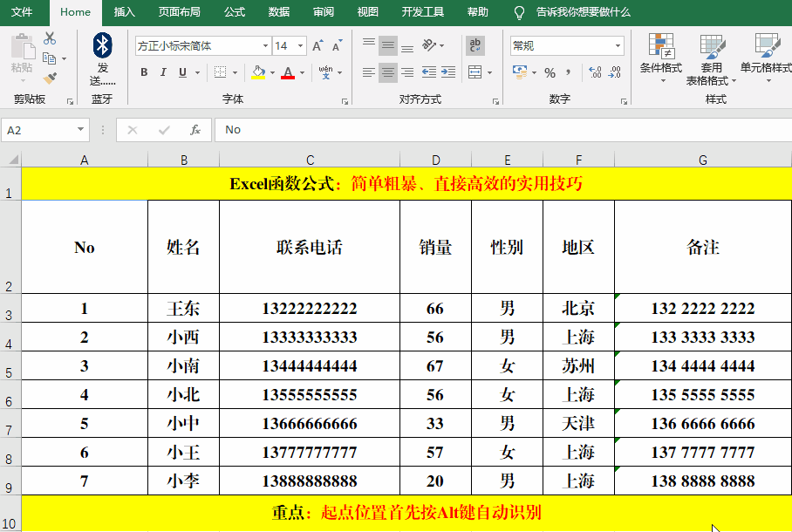Decrease decimal places

(615, 72)
